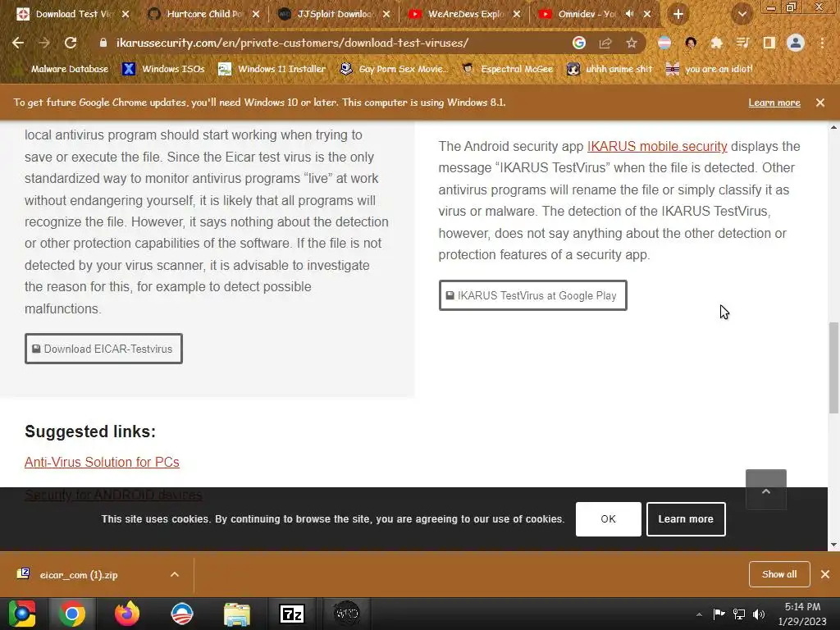The image size is (840, 630).
Task: Click the scroll-to-top arrow button
Action: point(766,491)
